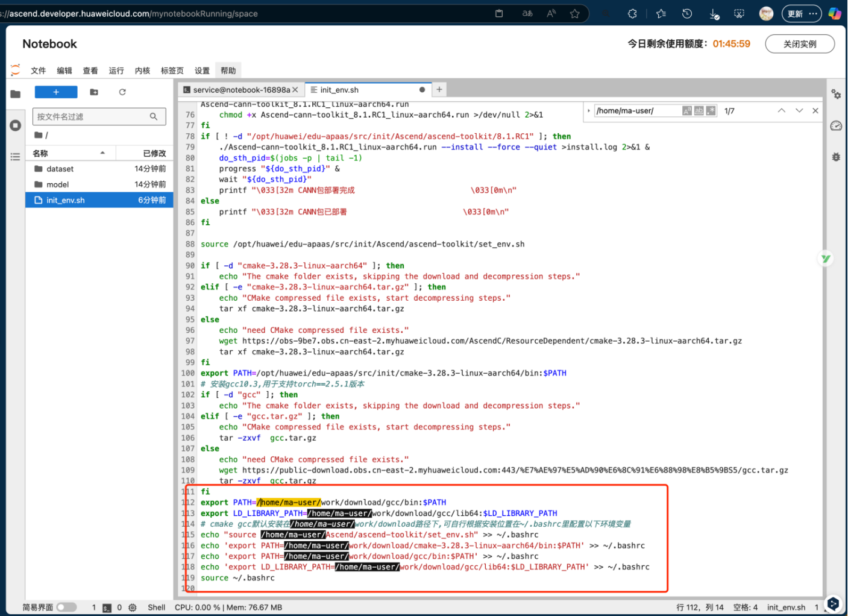Image resolution: width=848 pixels, height=616 pixels.
Task: Refresh the file list
Action: [x=122, y=92]
